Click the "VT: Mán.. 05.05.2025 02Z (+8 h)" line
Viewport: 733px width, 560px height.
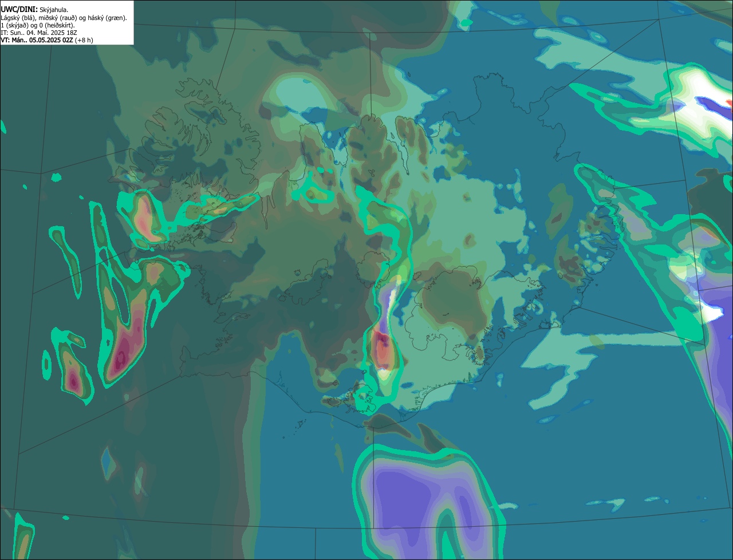(47, 40)
